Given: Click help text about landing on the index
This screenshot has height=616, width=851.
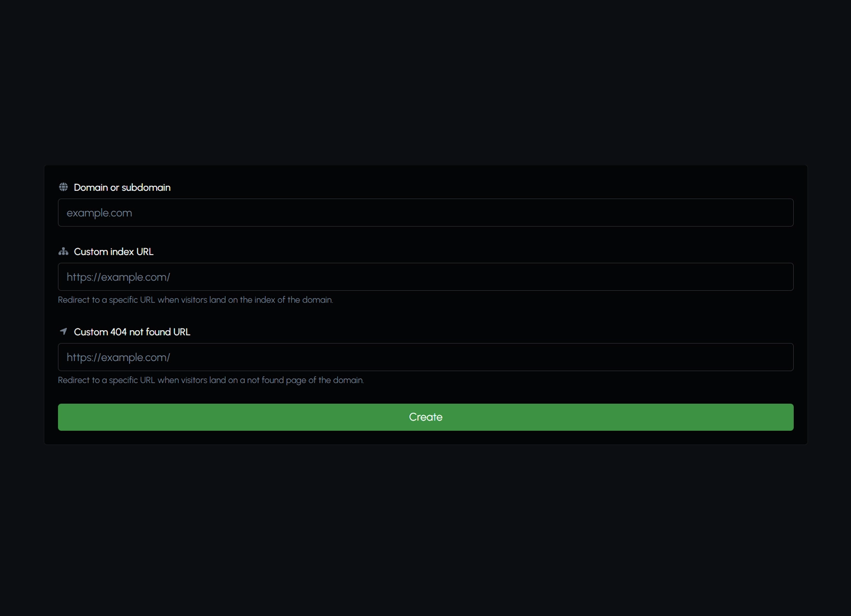Looking at the screenshot, I should 196,300.
